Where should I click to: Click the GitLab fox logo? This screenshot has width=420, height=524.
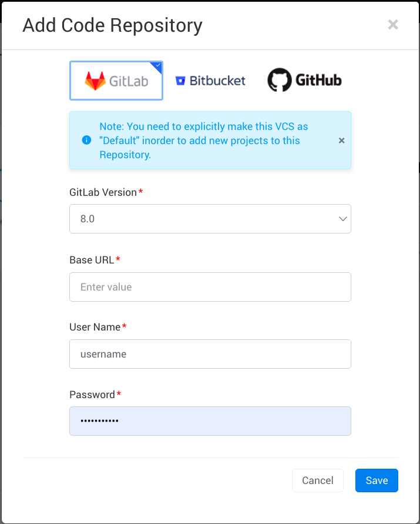[x=95, y=81]
